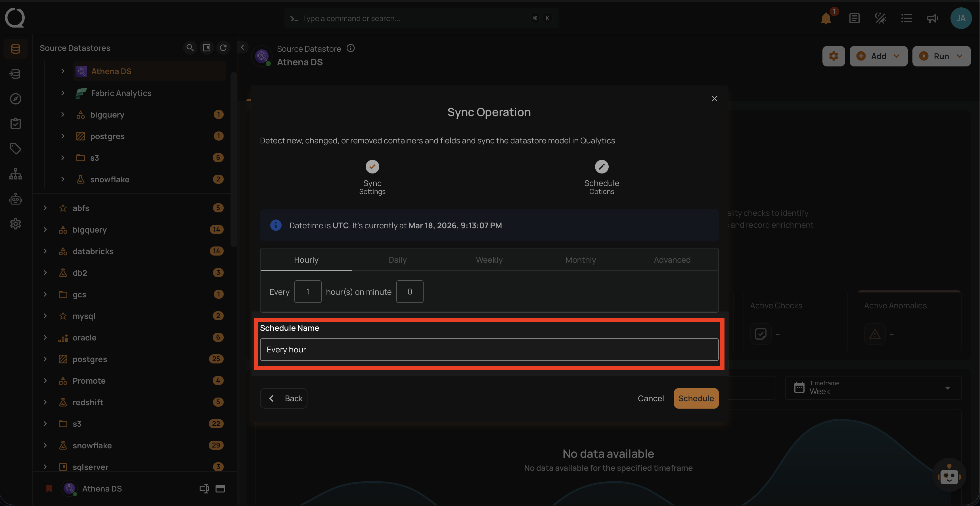The image size is (980, 506).
Task: Close the Sync Operation dialog
Action: [x=715, y=99]
